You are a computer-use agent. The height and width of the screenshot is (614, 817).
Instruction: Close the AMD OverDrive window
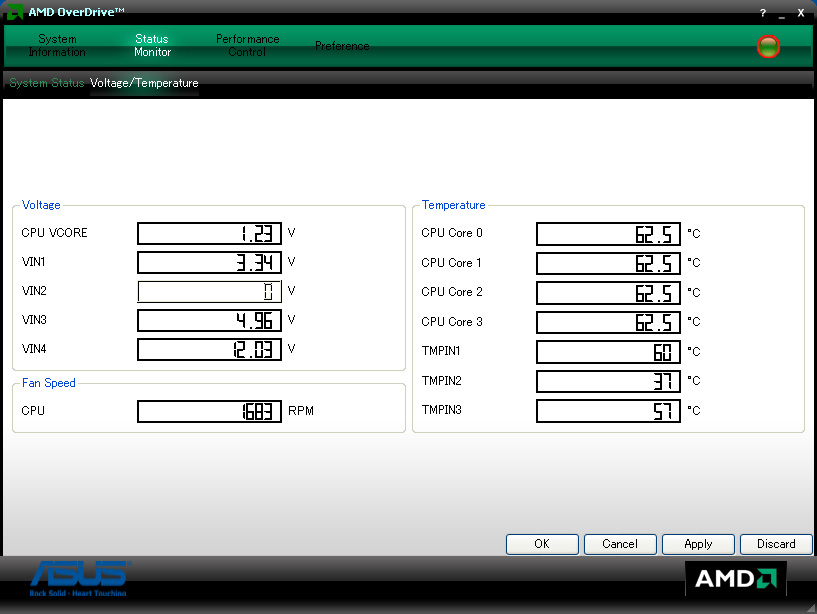[801, 13]
